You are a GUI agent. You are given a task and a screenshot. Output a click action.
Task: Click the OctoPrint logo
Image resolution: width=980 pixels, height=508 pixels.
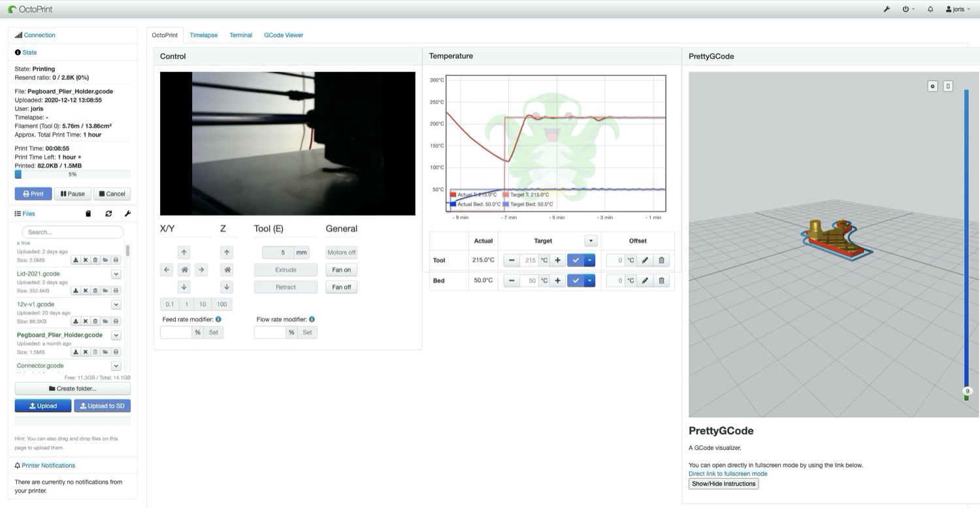30,9
